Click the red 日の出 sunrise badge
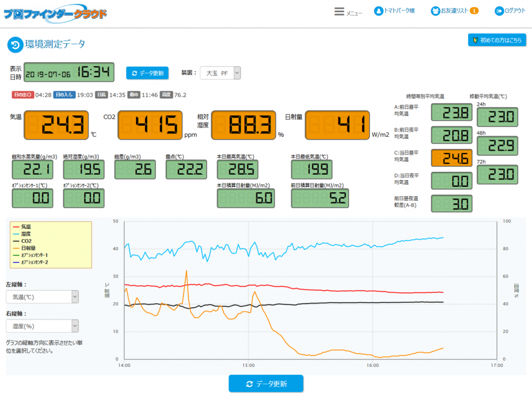This screenshot has width=532, height=398. tap(23, 95)
